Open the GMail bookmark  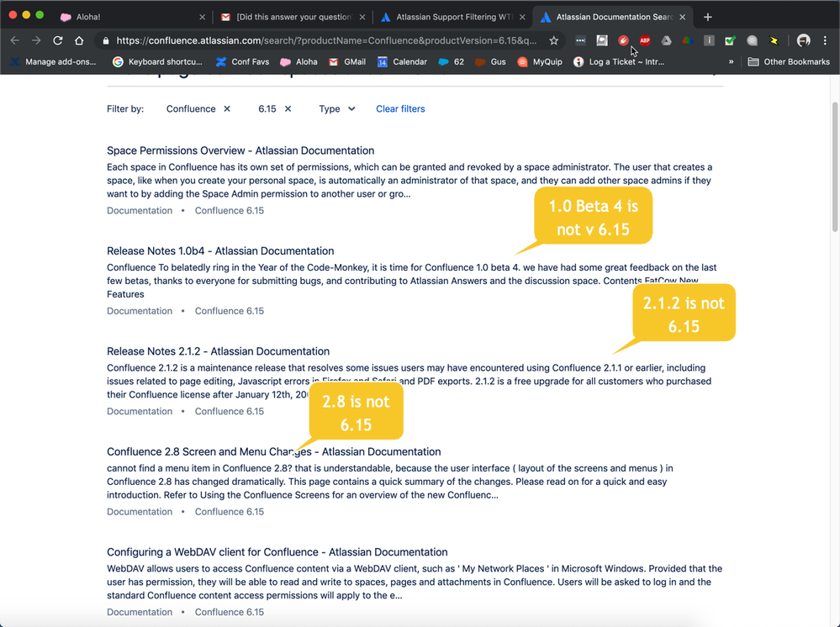(x=347, y=61)
